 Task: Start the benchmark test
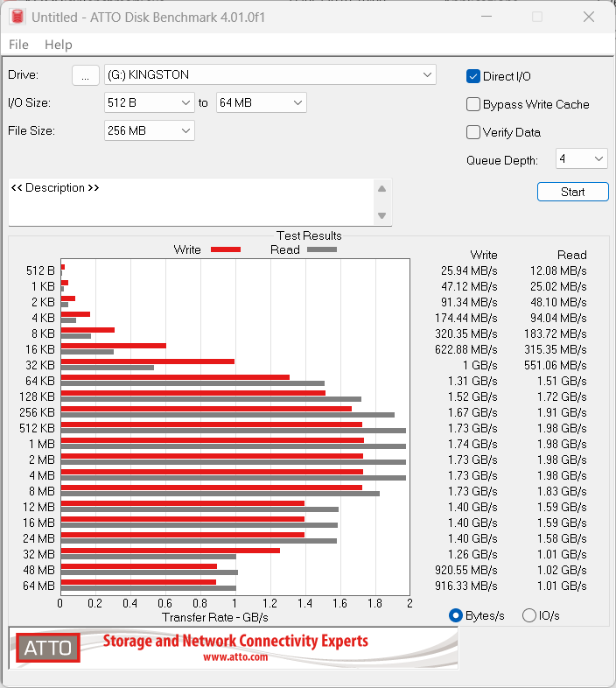(573, 192)
